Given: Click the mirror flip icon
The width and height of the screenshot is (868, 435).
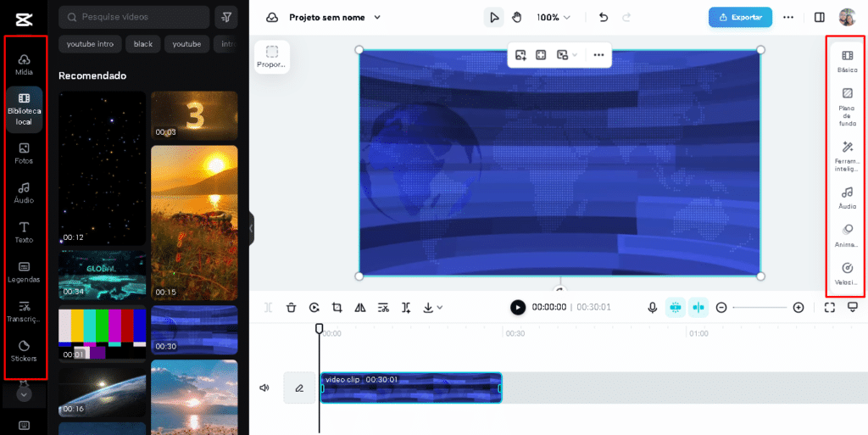Looking at the screenshot, I should [359, 307].
